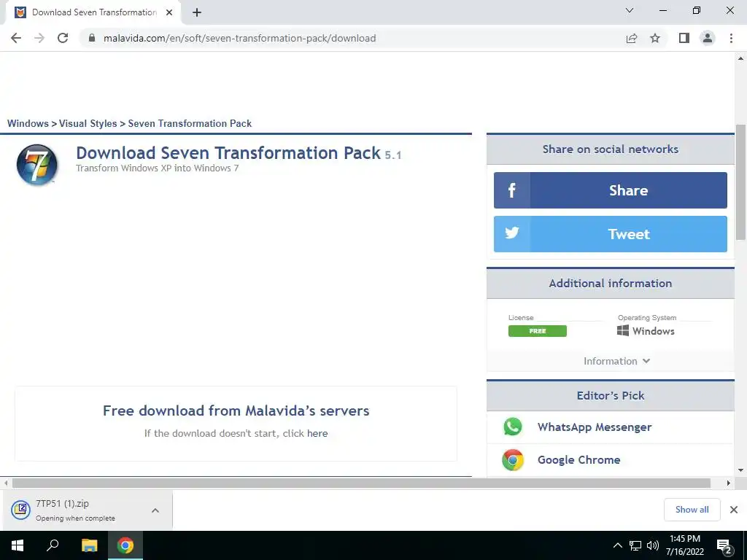Viewport: 747px width, 560px height.
Task: Tweet this page on Twitter
Action: [611, 234]
